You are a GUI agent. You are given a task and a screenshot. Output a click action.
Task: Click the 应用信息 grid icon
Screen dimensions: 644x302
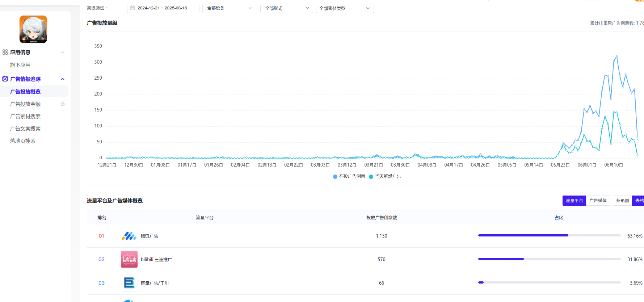[x=5, y=52]
